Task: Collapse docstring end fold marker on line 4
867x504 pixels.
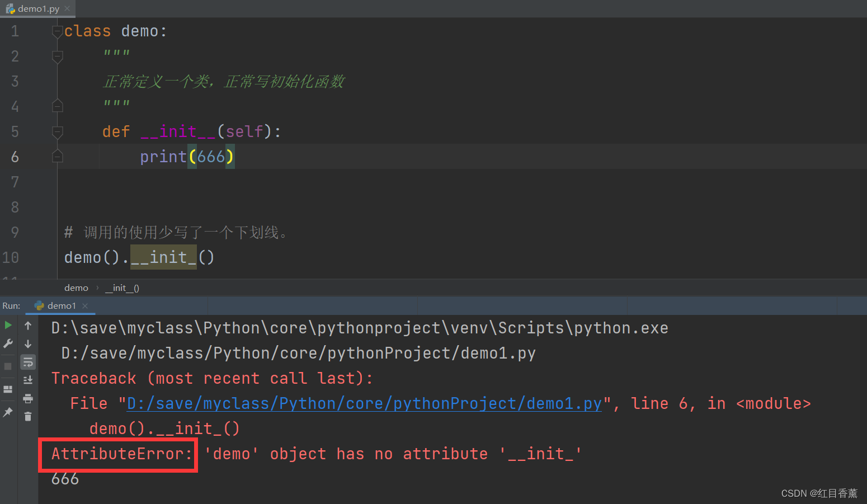Action: (x=57, y=106)
